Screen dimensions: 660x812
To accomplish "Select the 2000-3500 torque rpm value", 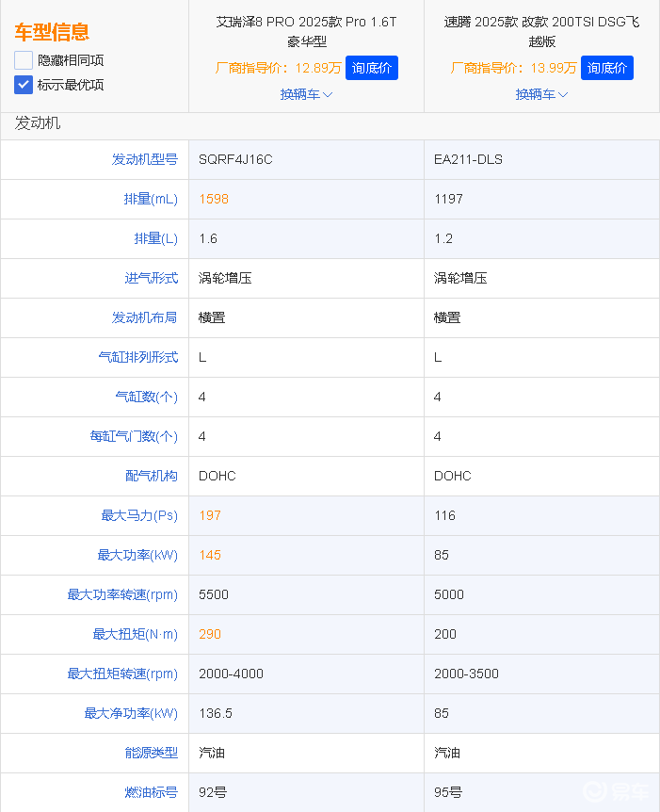I will 466,674.
